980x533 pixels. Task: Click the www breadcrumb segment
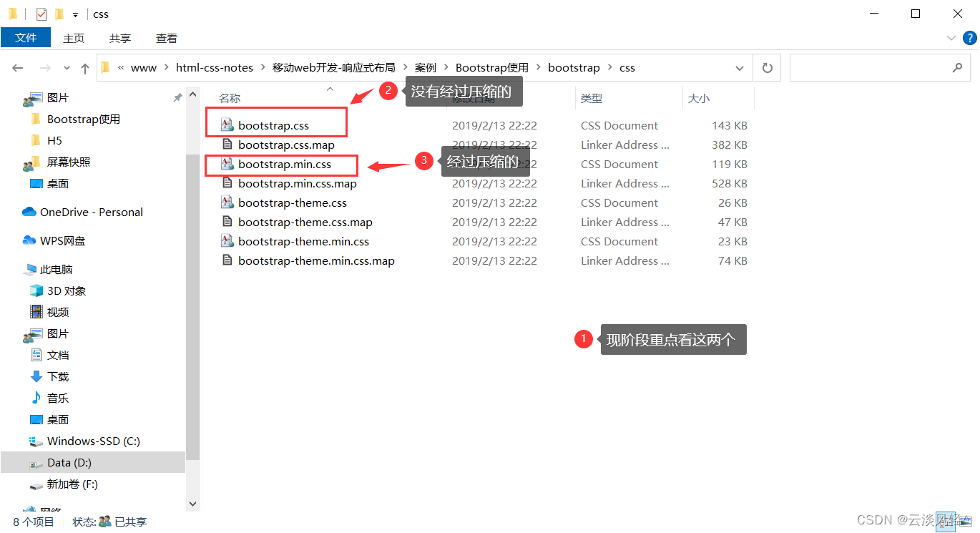coord(144,68)
